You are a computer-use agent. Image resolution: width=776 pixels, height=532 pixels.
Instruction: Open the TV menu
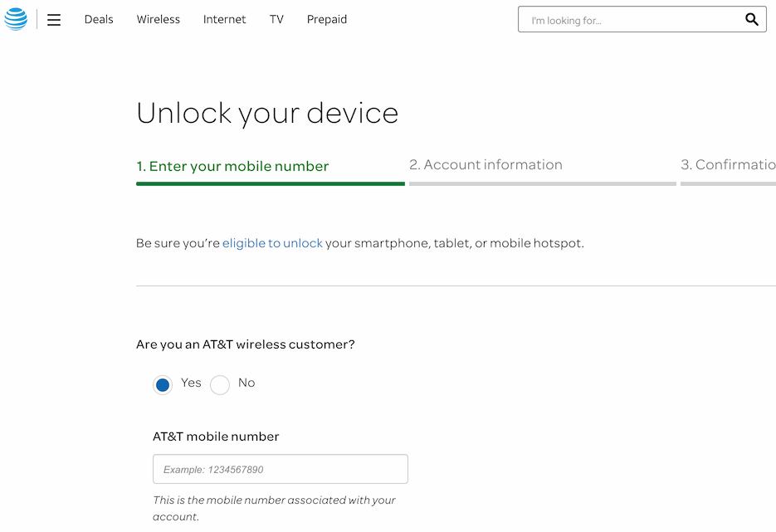tap(276, 19)
